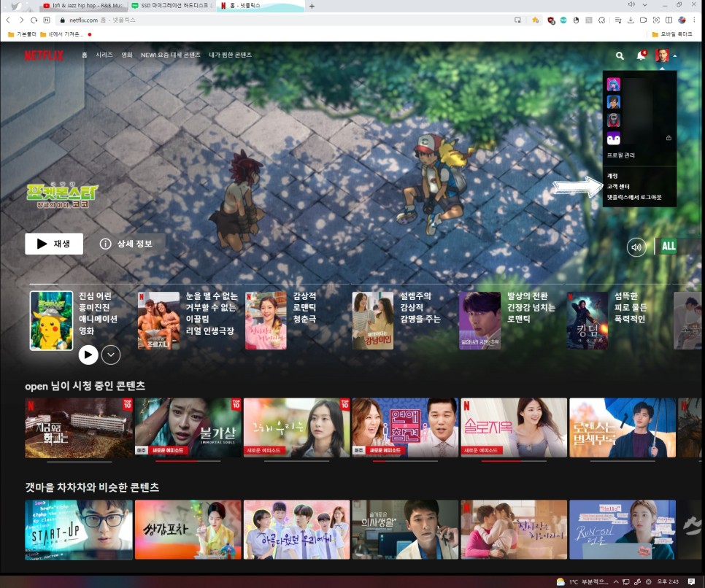Select the 갯마을 차차차 poster thumbnail

tap(373, 320)
